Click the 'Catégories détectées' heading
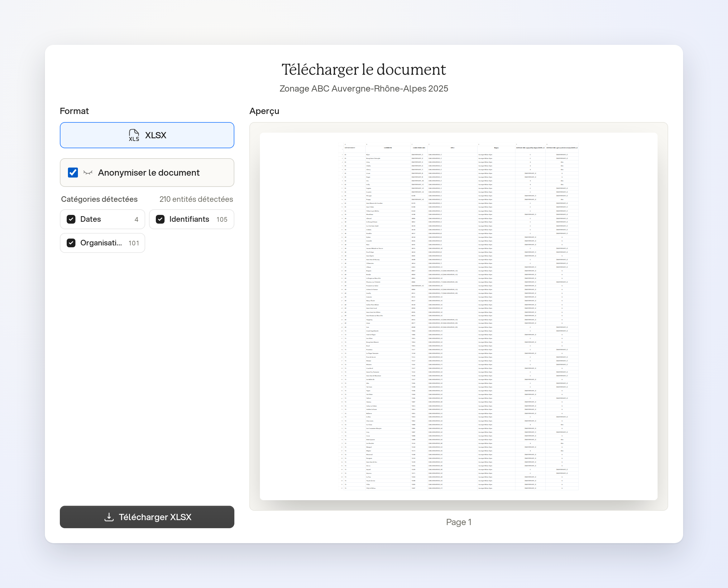This screenshot has height=588, width=728. (99, 199)
